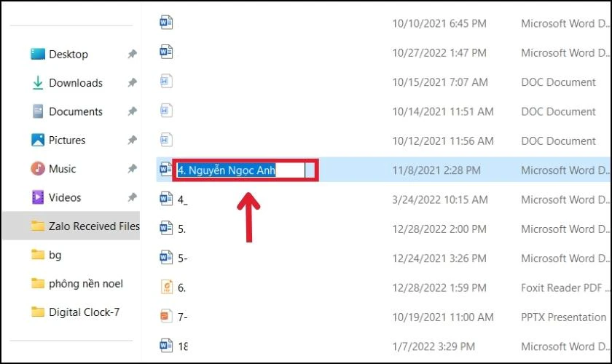The image size is (612, 364).
Task: Click the Desktop folder icon
Action: 38,54
